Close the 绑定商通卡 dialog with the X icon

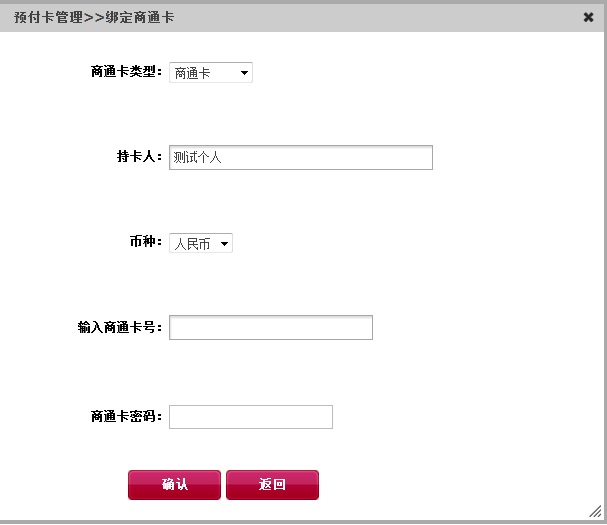tap(588, 17)
